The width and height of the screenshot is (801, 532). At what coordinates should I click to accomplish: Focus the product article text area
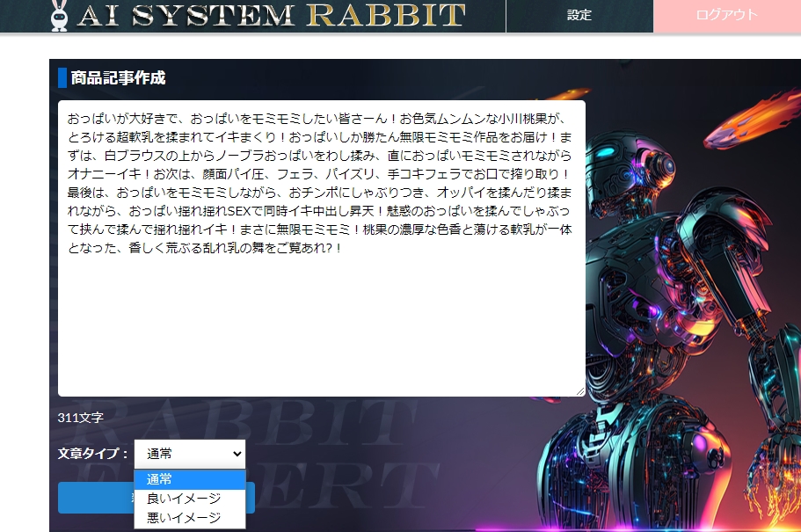321,317
